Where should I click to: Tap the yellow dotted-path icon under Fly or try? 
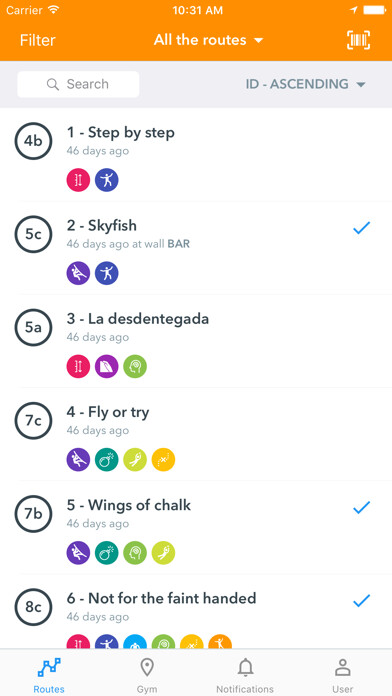tap(163, 459)
